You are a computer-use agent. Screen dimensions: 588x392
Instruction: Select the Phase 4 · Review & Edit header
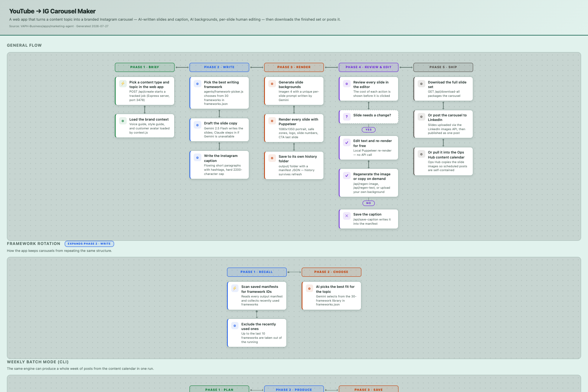369,67
